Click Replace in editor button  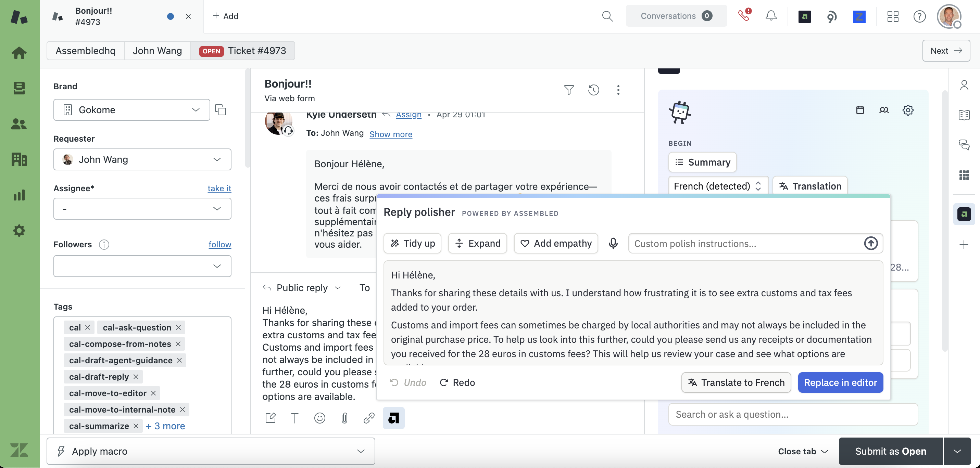(840, 382)
